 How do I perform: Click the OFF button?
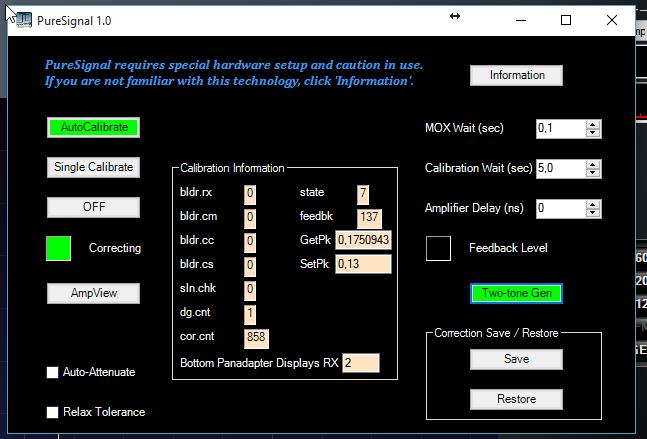[93, 207]
